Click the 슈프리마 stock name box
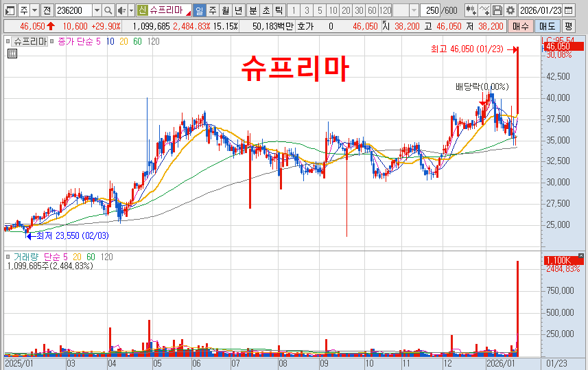The height and width of the screenshot is (370, 588). [169, 10]
